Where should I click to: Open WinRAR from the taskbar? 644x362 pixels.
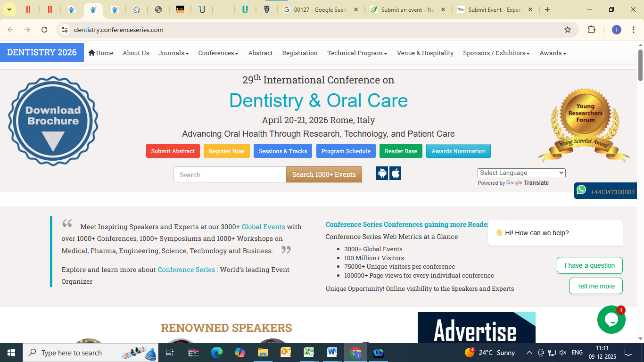194,353
